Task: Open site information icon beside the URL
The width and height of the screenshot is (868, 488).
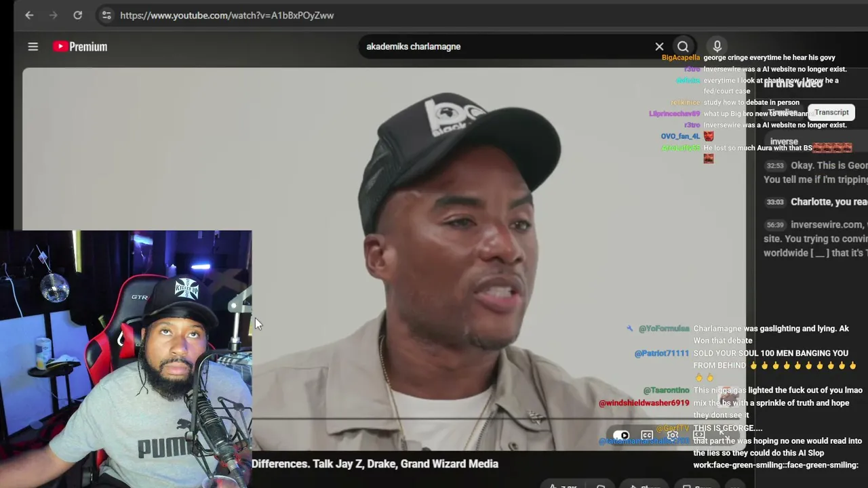Action: (x=106, y=15)
